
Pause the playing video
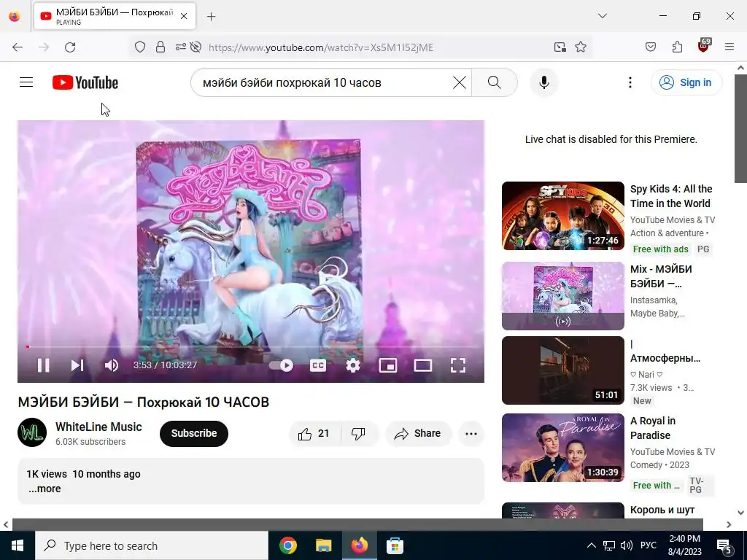click(43, 365)
